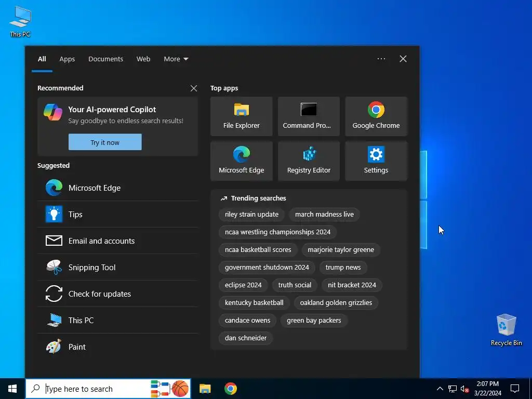The height and width of the screenshot is (399, 532).
Task: Select Check for updates suggestion
Action: click(x=118, y=294)
